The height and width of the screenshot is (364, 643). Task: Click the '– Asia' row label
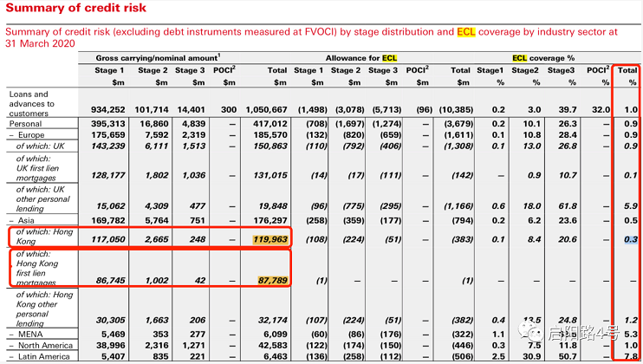pyautogui.click(x=26, y=220)
